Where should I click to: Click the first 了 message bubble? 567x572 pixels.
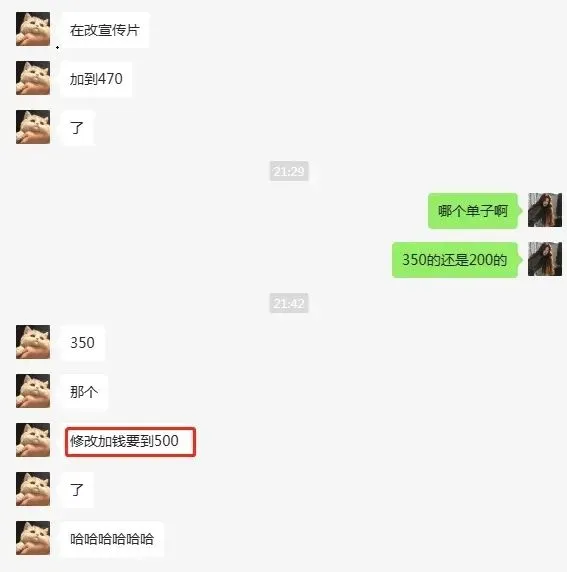tap(77, 128)
